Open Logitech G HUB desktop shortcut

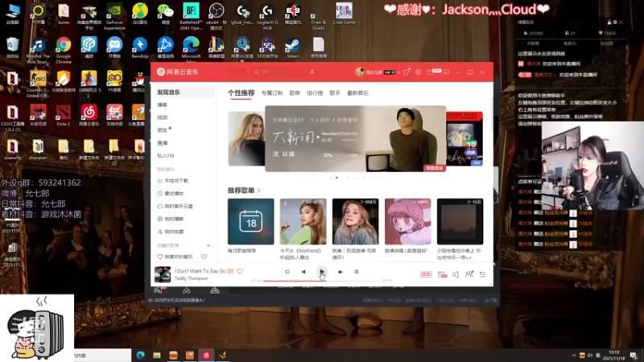(x=267, y=16)
